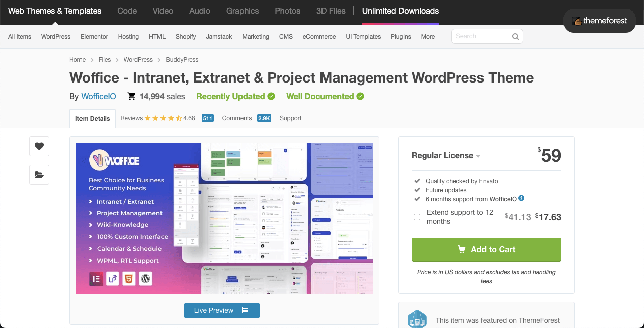Open the eCommerce category
The width and height of the screenshot is (644, 328).
[319, 37]
